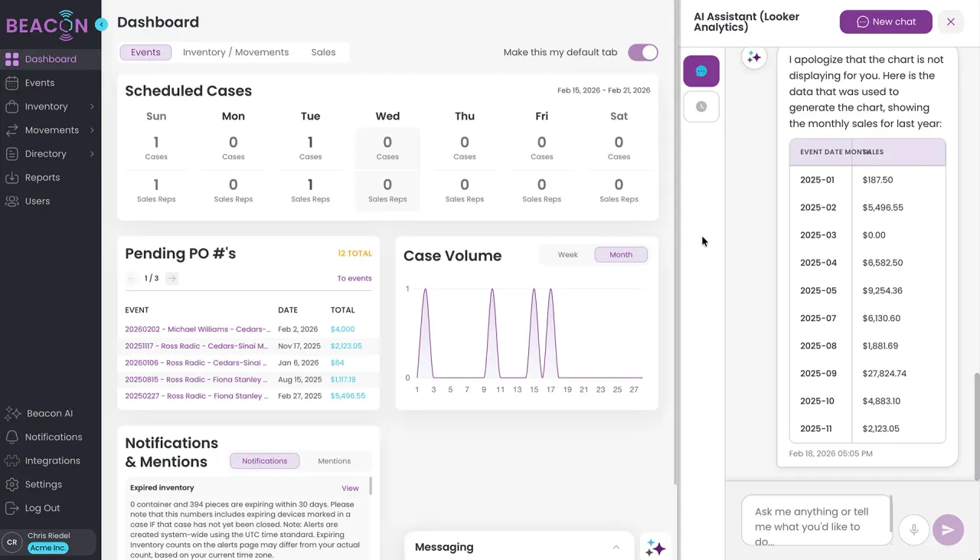Select the chat bubble icon in AI panel

click(x=701, y=70)
